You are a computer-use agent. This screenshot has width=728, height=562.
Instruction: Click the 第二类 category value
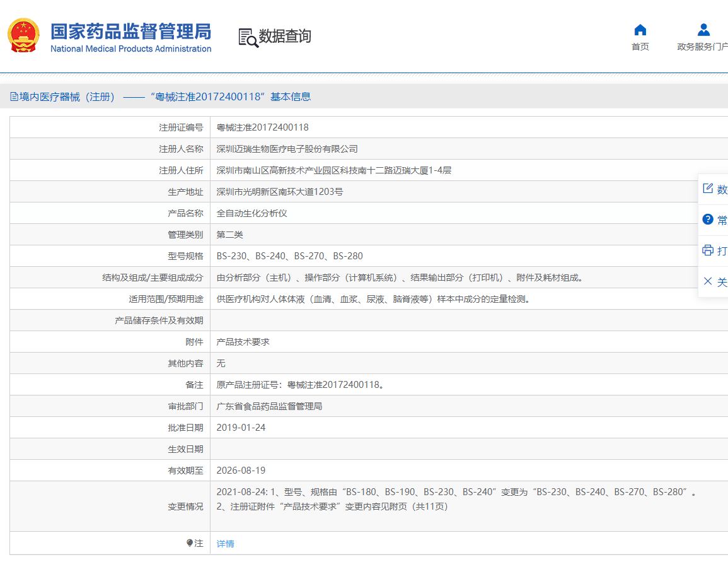pos(230,235)
